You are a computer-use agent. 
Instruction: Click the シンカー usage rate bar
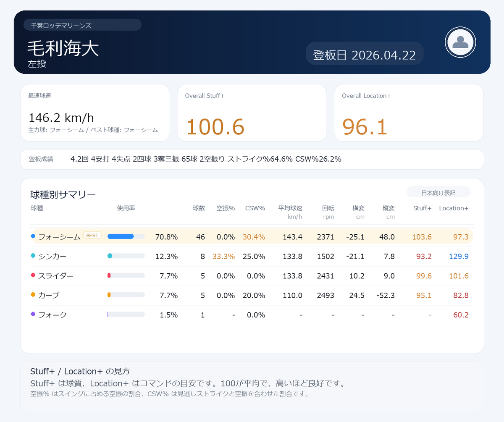tap(126, 256)
